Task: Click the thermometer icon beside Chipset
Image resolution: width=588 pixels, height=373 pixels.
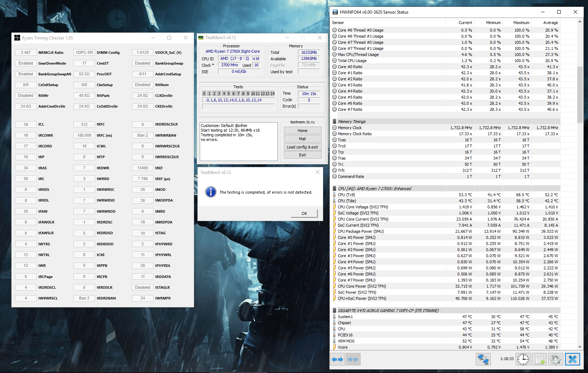Action: click(x=335, y=323)
